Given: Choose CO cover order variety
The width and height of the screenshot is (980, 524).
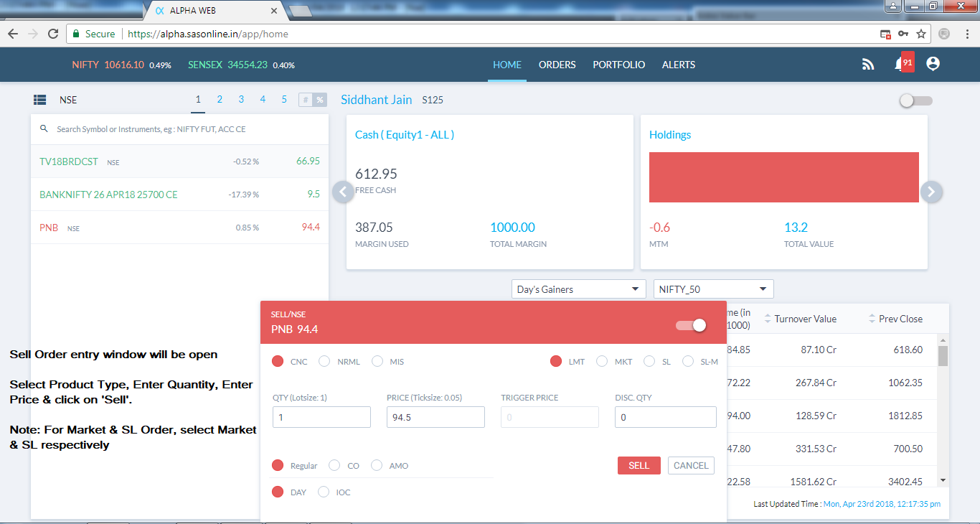Looking at the screenshot, I should pyautogui.click(x=334, y=465).
